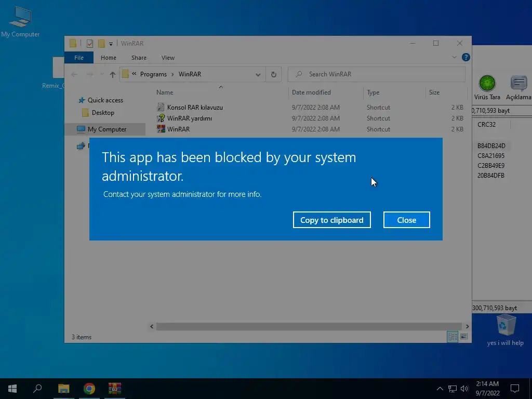Image resolution: width=532 pixels, height=399 pixels.
Task: Open volume control speaker icon
Action: pyautogui.click(x=464, y=389)
